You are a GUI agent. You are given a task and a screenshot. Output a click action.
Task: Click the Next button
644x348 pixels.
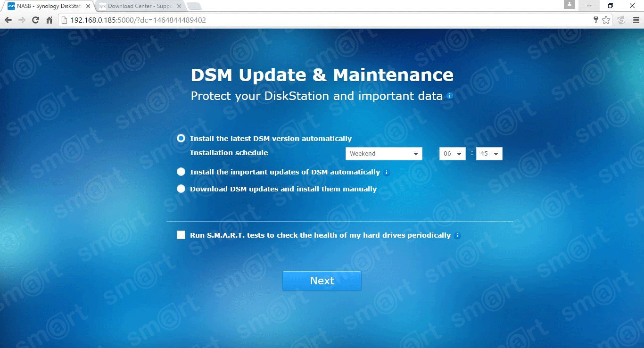(x=322, y=281)
